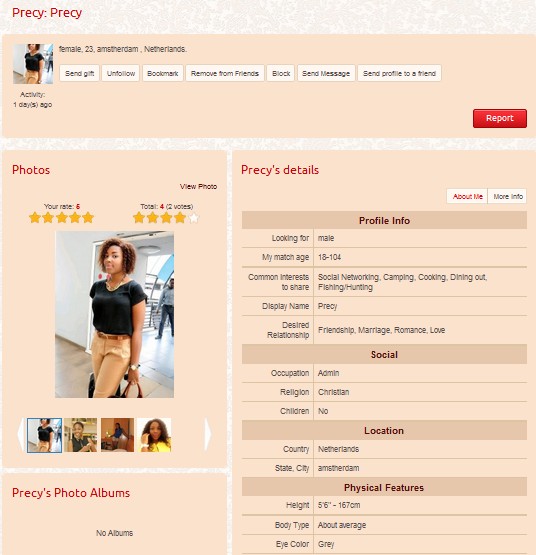Select the second photo thumbnail
This screenshot has width=536, height=555.
click(80, 435)
